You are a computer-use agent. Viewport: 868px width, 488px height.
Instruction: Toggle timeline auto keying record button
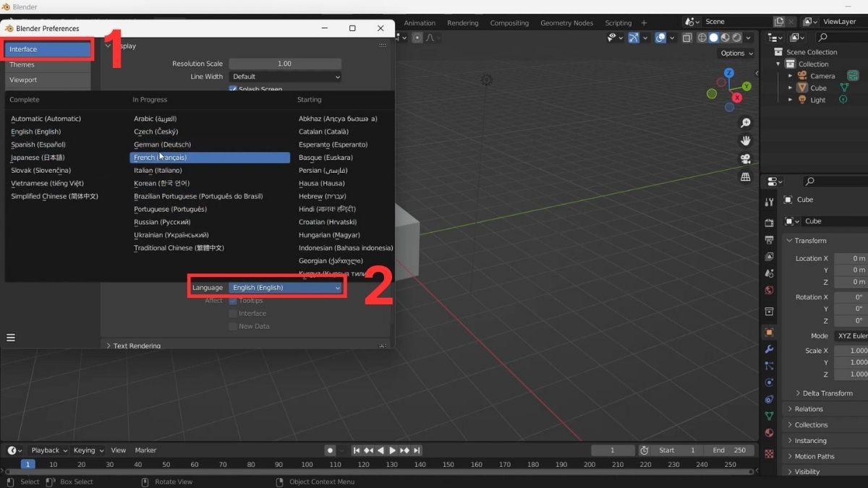pyautogui.click(x=330, y=450)
